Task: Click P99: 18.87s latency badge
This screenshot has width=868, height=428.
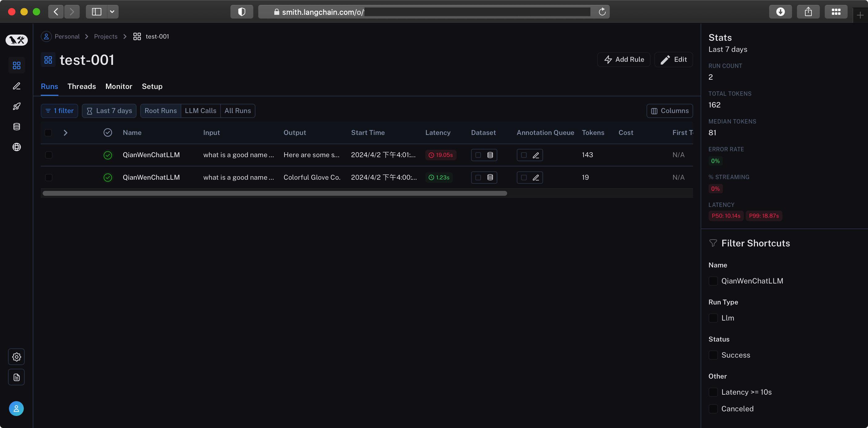Action: (x=764, y=216)
